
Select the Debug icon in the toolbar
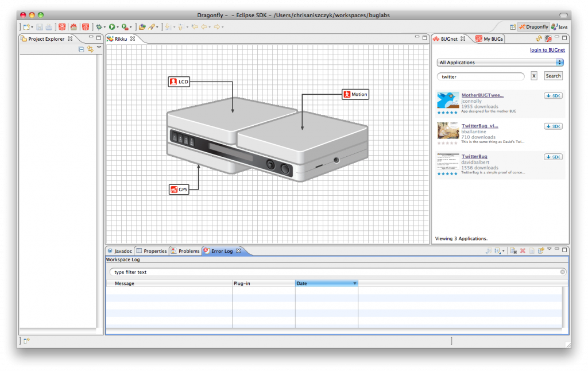point(100,26)
